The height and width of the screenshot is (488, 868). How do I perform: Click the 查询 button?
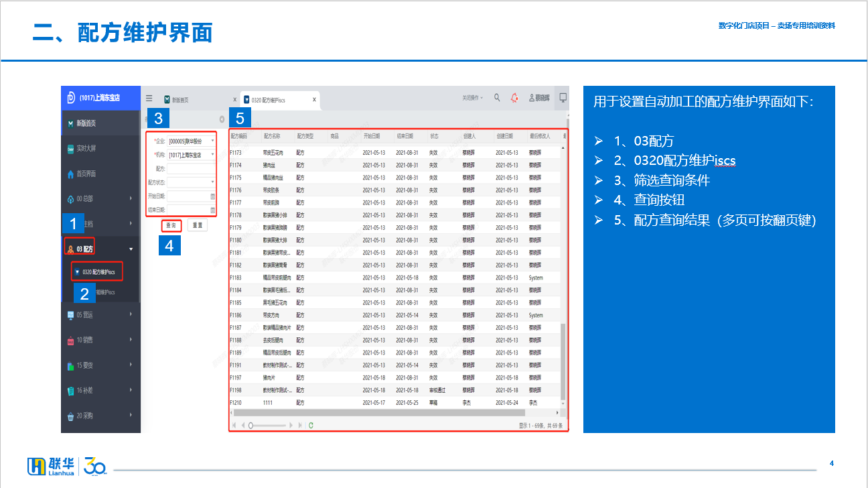click(171, 226)
